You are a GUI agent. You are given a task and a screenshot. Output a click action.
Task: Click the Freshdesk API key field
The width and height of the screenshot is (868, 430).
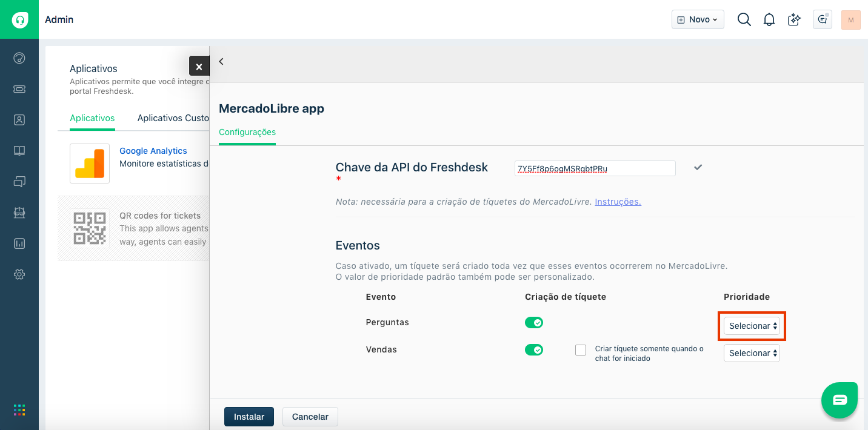[595, 168]
